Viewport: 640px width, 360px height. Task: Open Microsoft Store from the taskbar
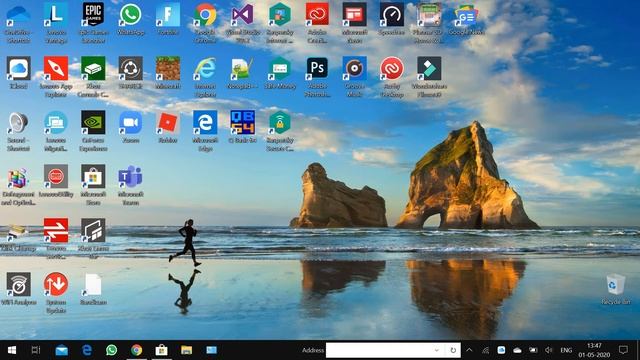pos(162,350)
